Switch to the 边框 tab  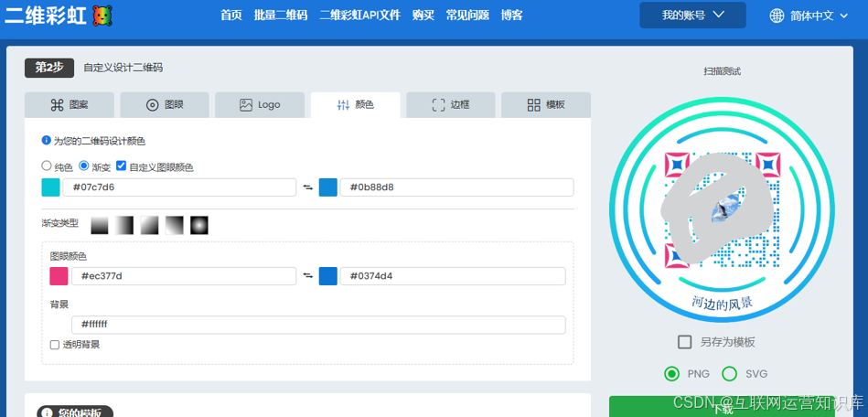pyautogui.click(x=451, y=104)
